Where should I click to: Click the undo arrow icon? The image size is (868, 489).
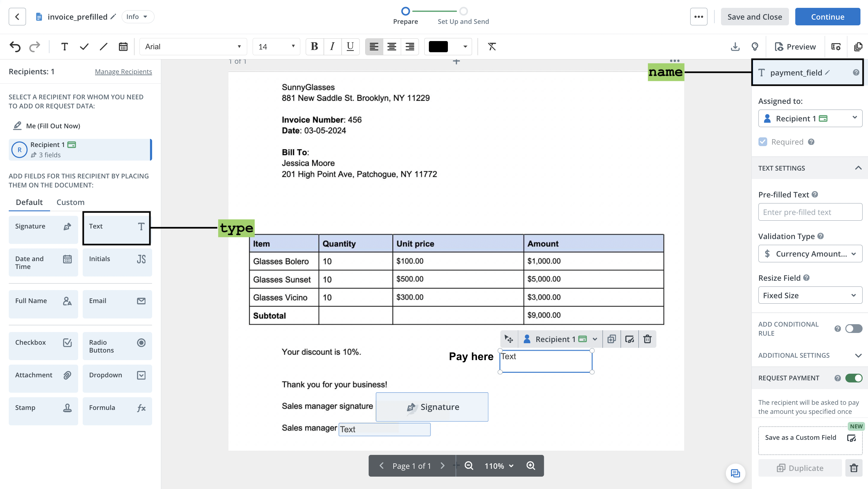pos(15,46)
